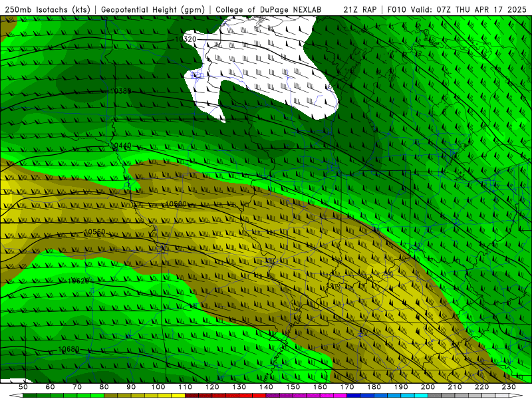
Task: Click the 180 value on the color scale
Action: click(374, 387)
